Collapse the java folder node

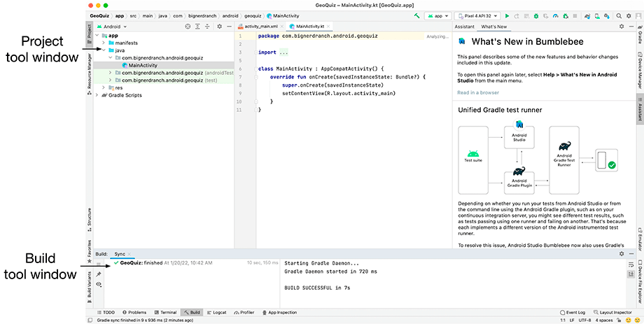(x=104, y=50)
